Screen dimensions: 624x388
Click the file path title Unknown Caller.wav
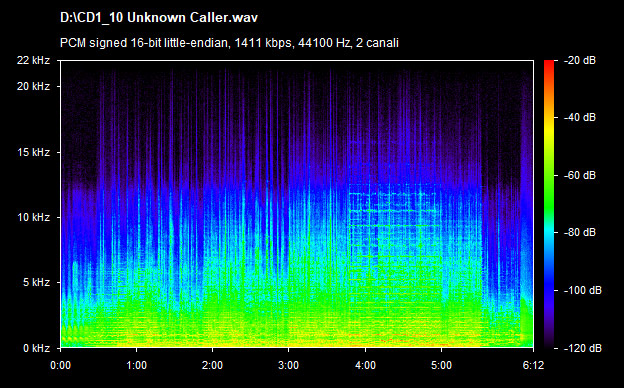pyautogui.click(x=159, y=18)
